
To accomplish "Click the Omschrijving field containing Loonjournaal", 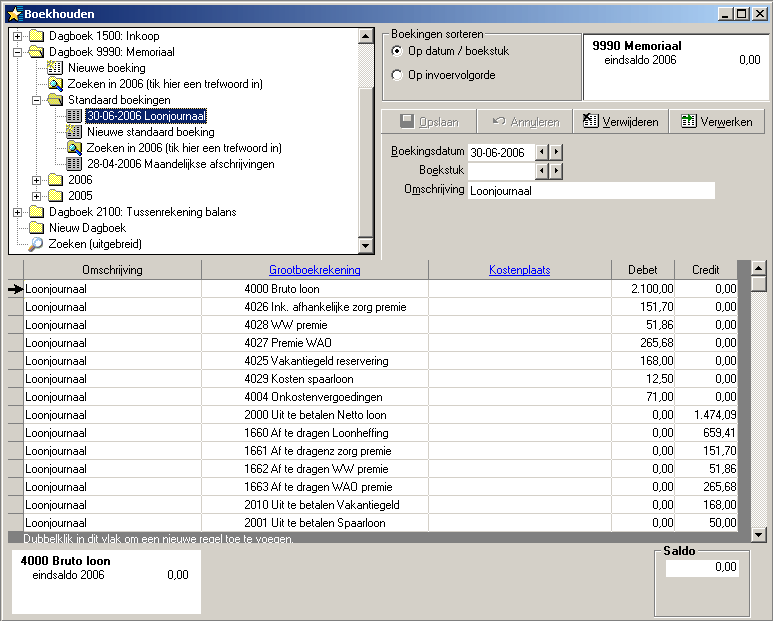I will coord(591,191).
